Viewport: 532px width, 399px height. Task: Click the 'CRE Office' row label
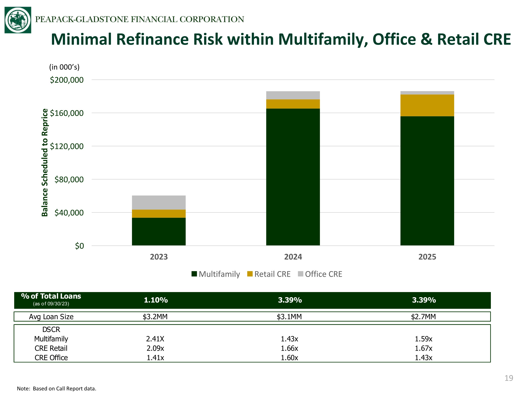(51, 358)
